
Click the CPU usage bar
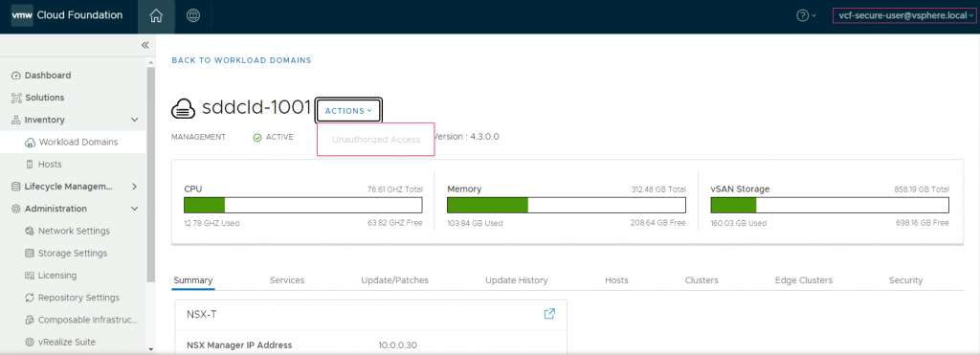303,205
